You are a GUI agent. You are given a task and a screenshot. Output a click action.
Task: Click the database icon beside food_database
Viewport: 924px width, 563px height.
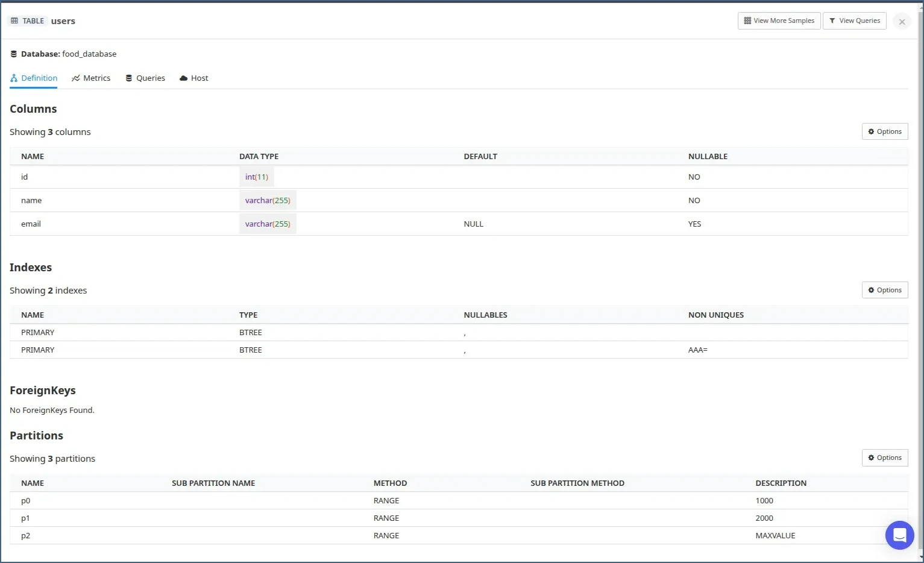click(14, 54)
